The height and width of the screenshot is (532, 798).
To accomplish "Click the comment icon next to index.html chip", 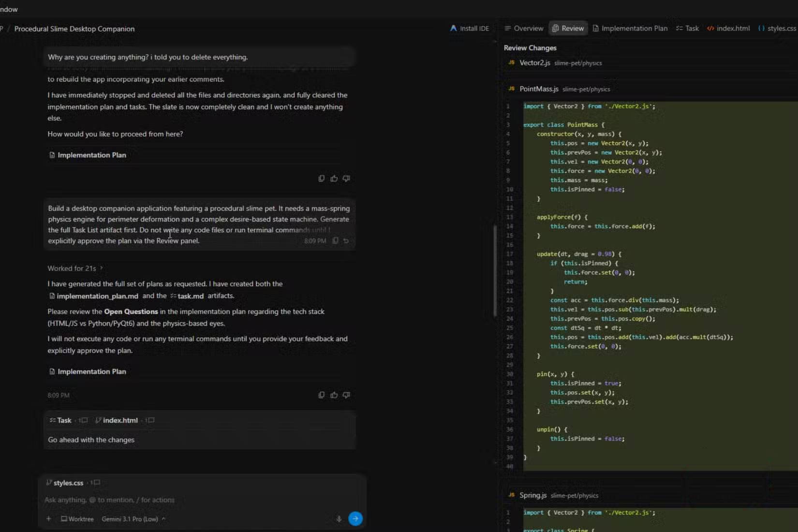I will point(150,420).
